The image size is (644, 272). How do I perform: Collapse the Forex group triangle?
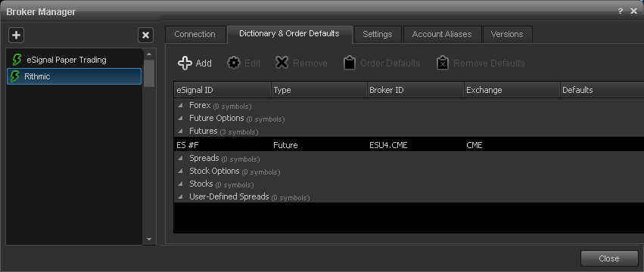pyautogui.click(x=180, y=106)
